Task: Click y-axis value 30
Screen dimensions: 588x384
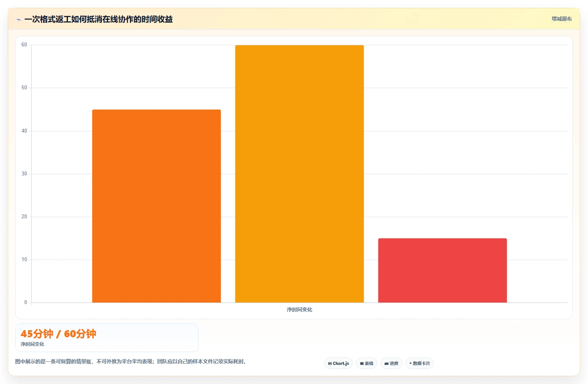Action: tap(24, 174)
